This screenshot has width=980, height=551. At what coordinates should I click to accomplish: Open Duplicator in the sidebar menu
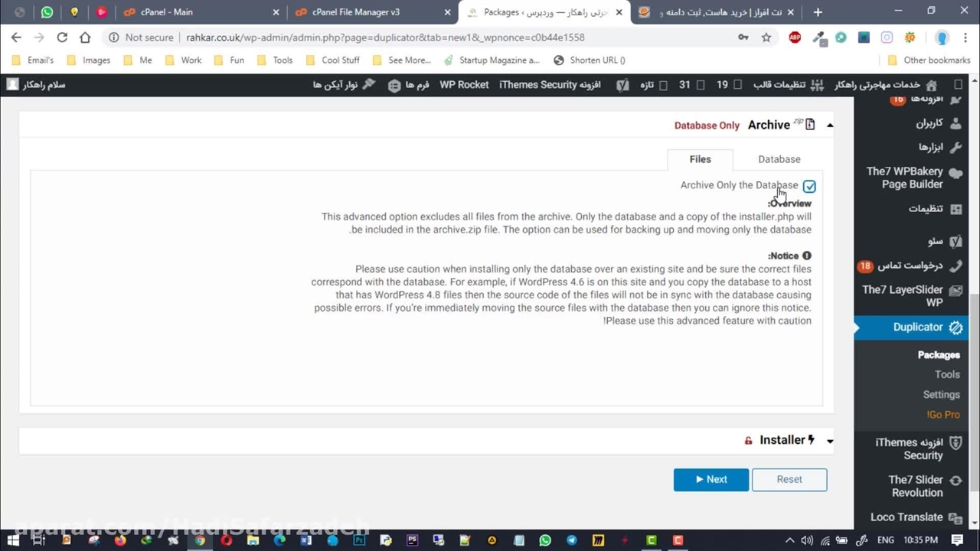click(917, 328)
